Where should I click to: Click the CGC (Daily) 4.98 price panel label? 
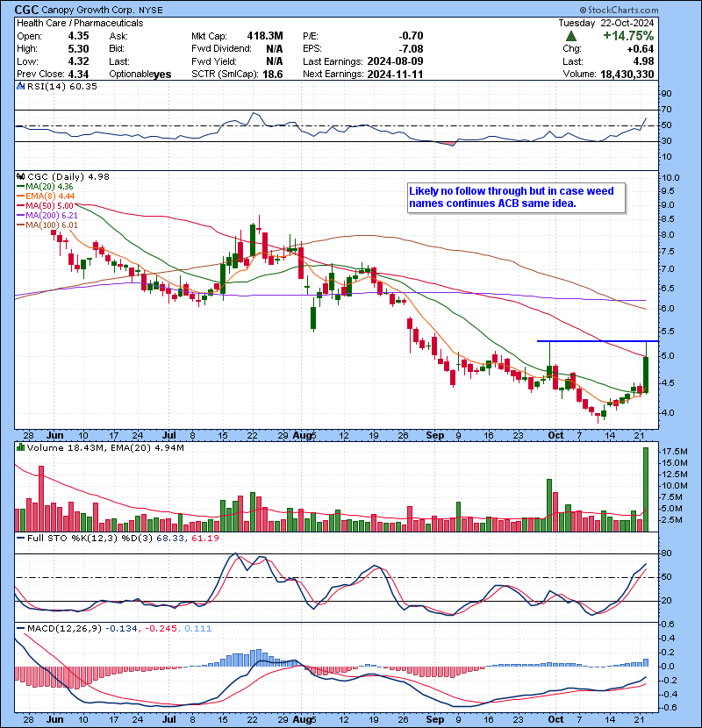coord(68,177)
